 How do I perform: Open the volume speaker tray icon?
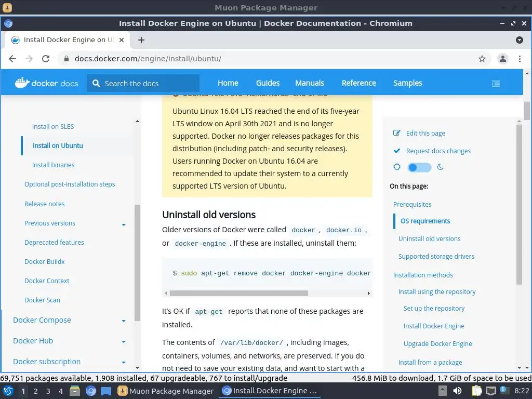click(x=457, y=391)
